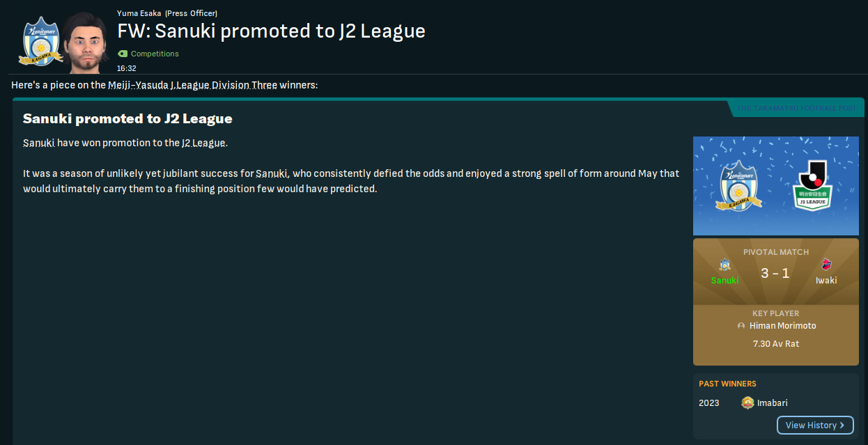Open key player Himan Morimoto's profile
868x445 pixels.
[782, 326]
